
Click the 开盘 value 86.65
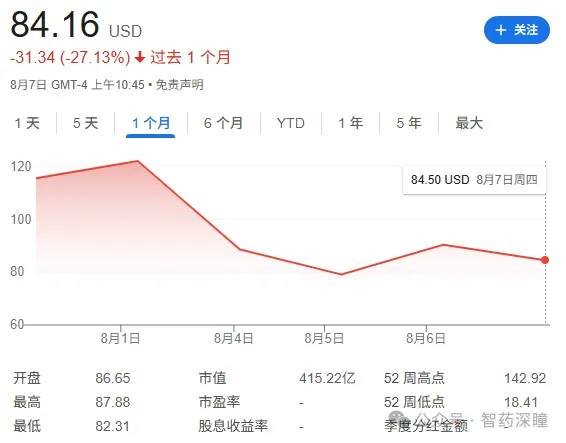click(x=113, y=378)
